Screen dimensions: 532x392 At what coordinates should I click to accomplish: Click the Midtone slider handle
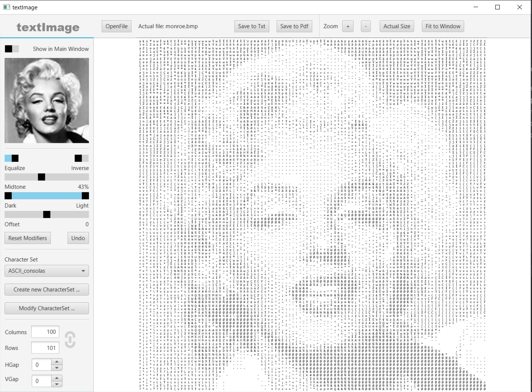click(42, 177)
